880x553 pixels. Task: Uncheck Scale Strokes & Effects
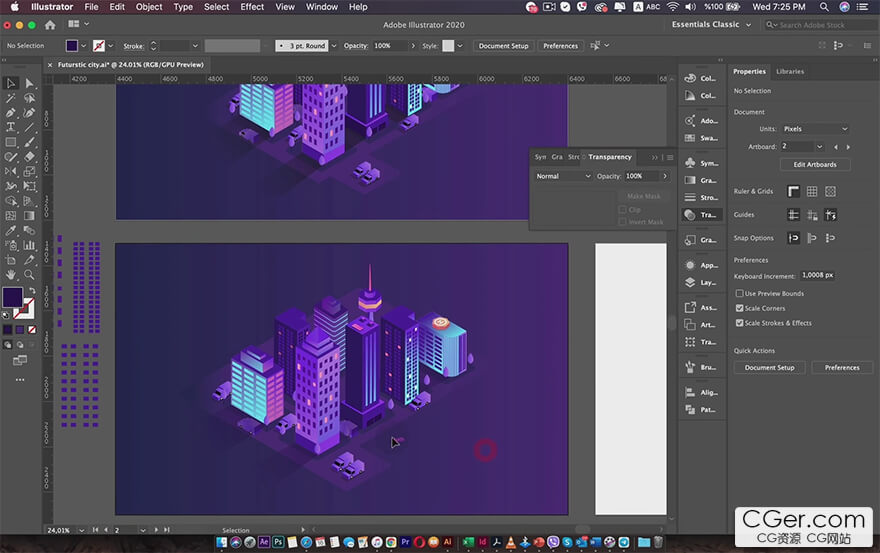[740, 323]
